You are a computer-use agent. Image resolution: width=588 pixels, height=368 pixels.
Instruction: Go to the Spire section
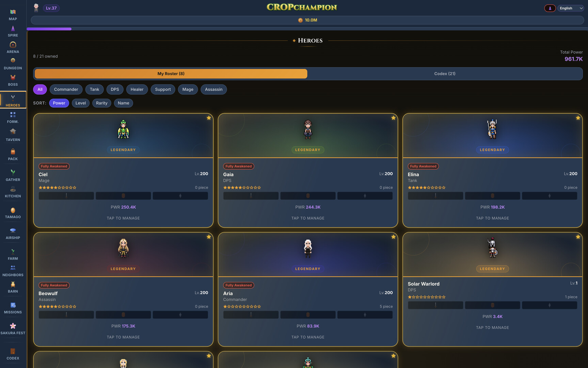pyautogui.click(x=13, y=31)
